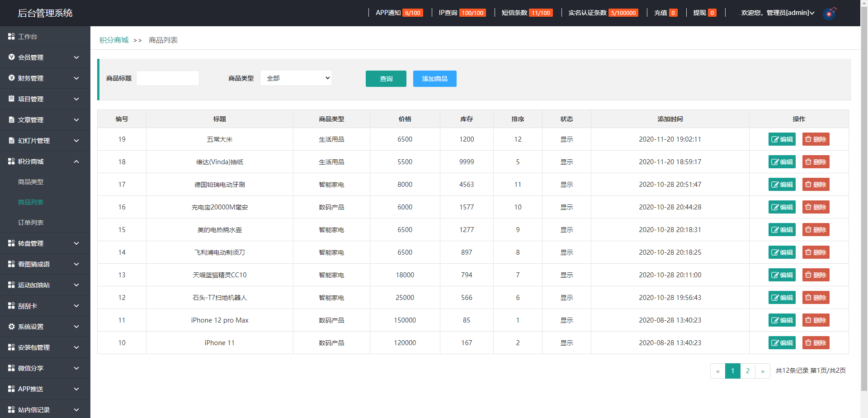Go to page 2 of results

click(748, 371)
